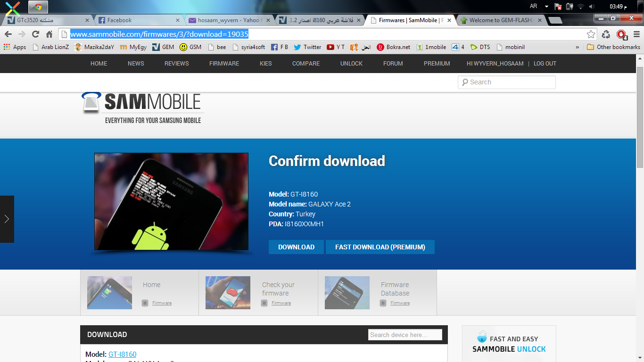Screen dimensions: 644x362
Task: Switch to the Facebook tab
Action: click(x=139, y=20)
